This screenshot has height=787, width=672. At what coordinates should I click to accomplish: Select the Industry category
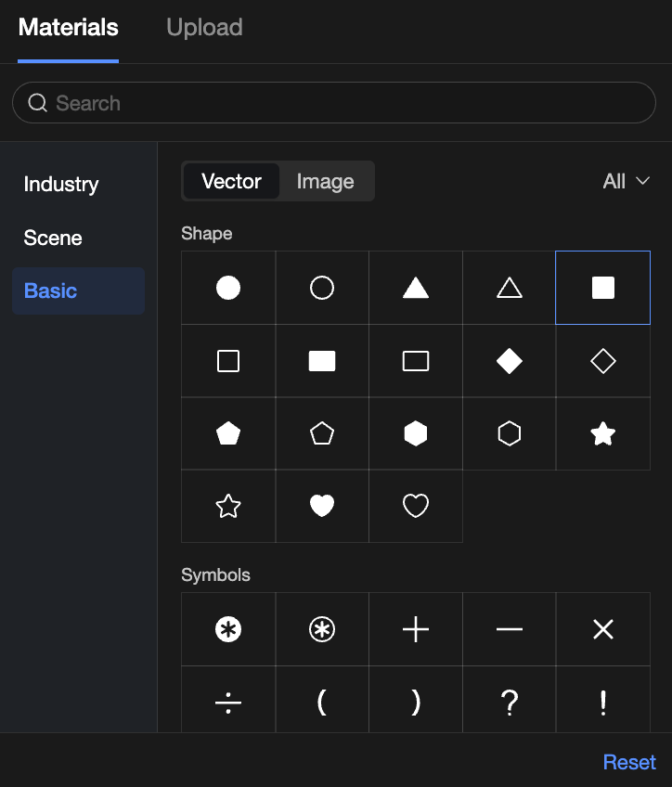tap(61, 184)
